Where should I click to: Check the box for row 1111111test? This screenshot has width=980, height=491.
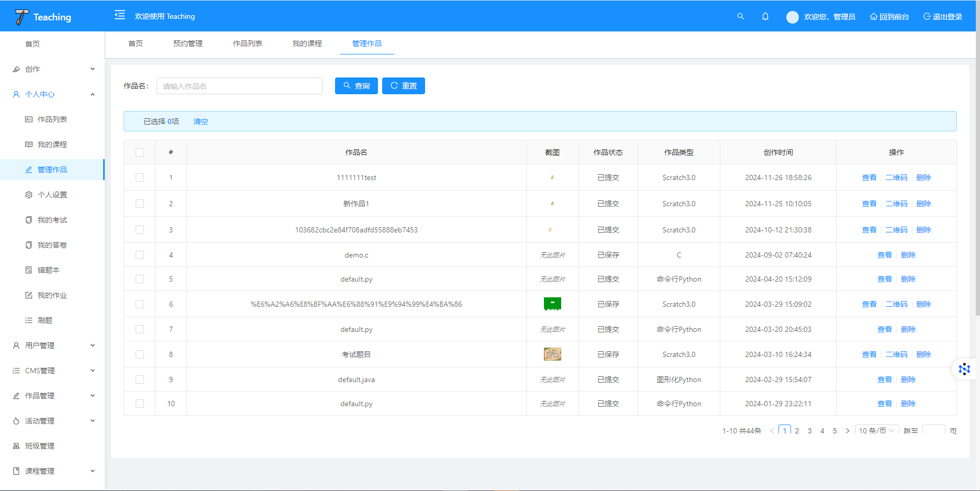(x=140, y=177)
